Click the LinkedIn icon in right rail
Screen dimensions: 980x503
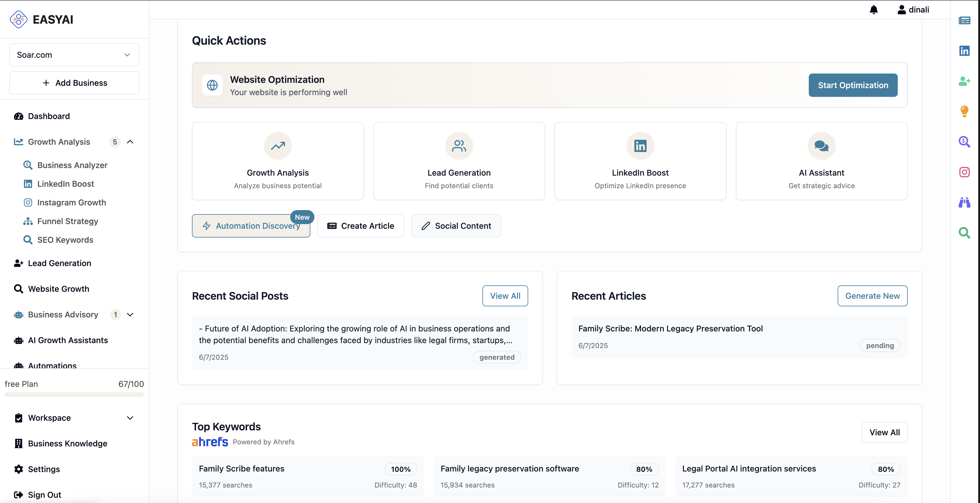(964, 50)
